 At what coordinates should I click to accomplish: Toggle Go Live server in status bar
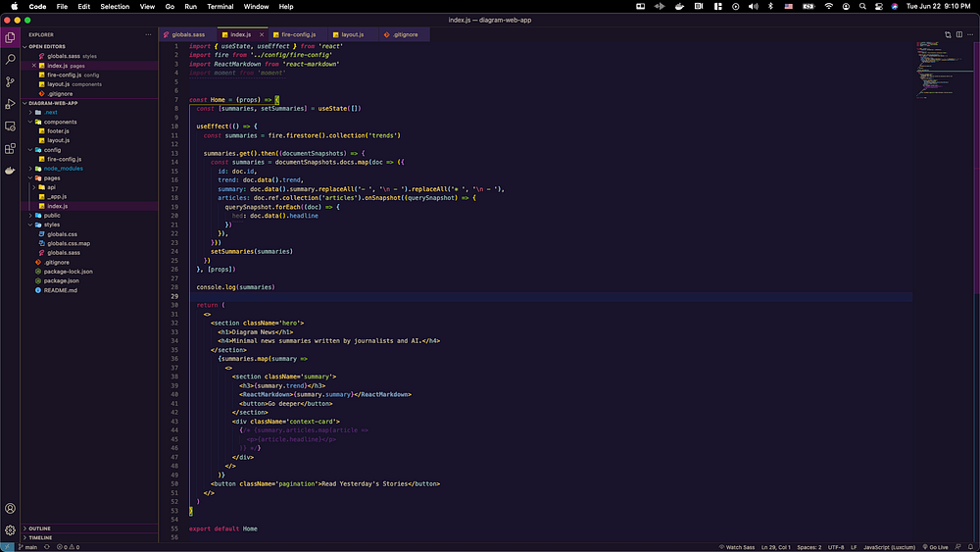[937, 547]
